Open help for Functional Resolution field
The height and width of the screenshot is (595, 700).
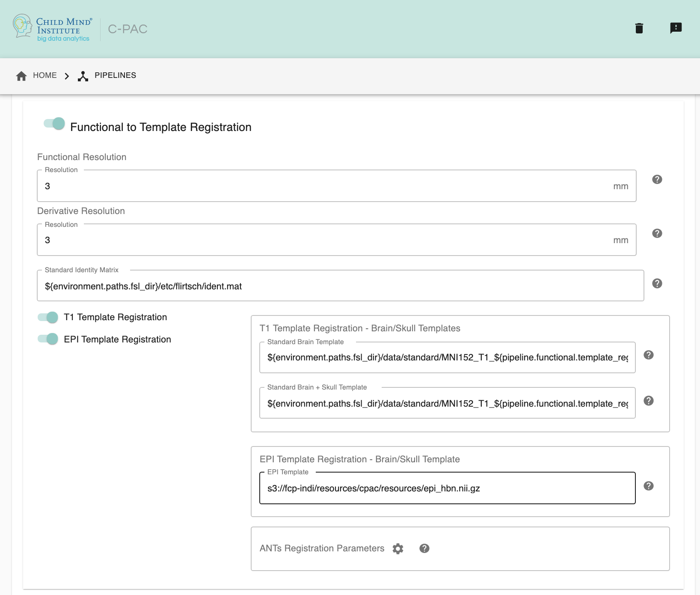[x=657, y=179]
